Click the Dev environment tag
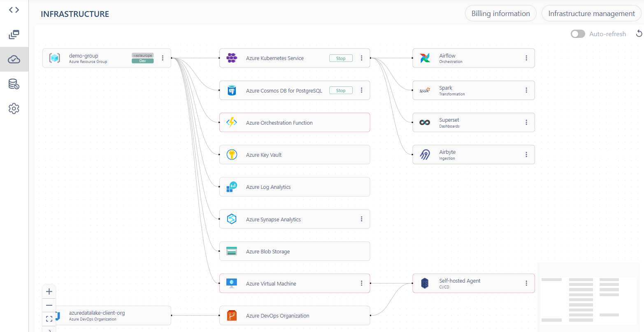Viewport: 644px width, 332px height. click(x=143, y=61)
